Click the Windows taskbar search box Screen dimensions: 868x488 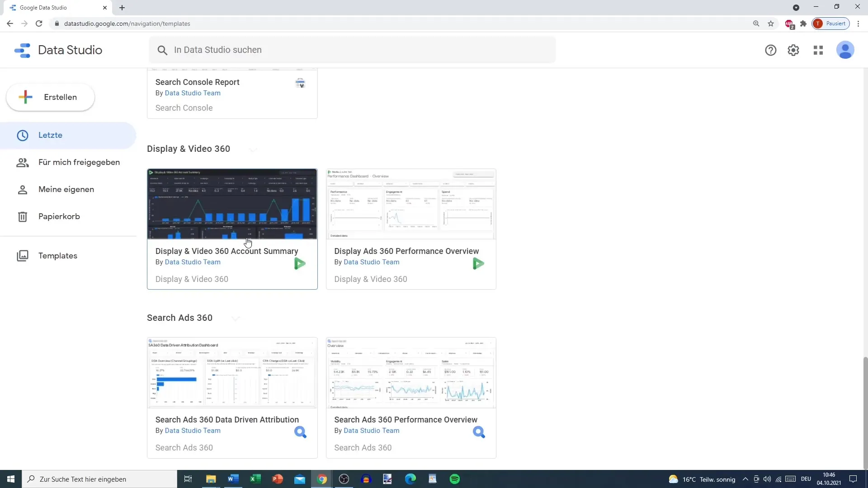[99, 479]
